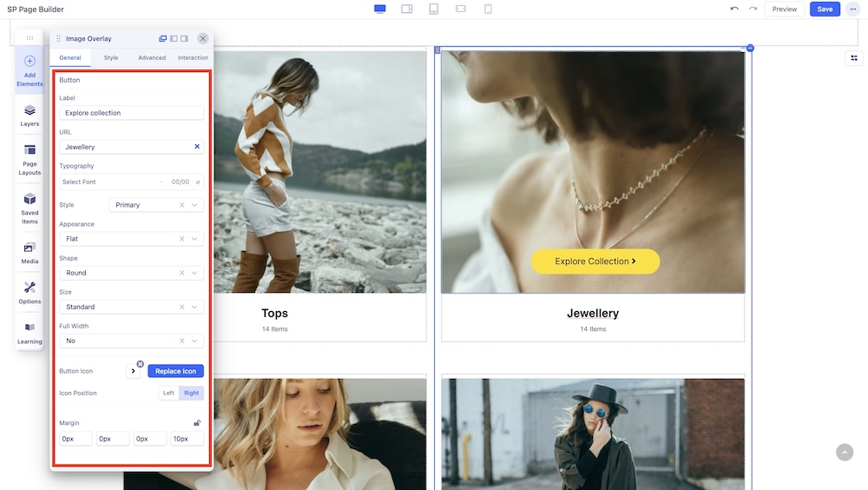Viewport: 868px width, 490px height.
Task: Set panel to floating window mode
Action: tap(163, 38)
